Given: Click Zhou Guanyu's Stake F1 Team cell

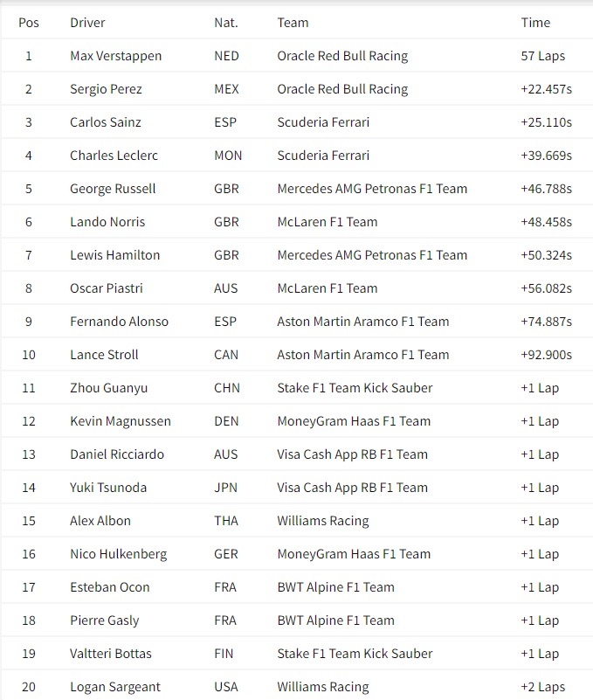Looking at the screenshot, I should (355, 388).
